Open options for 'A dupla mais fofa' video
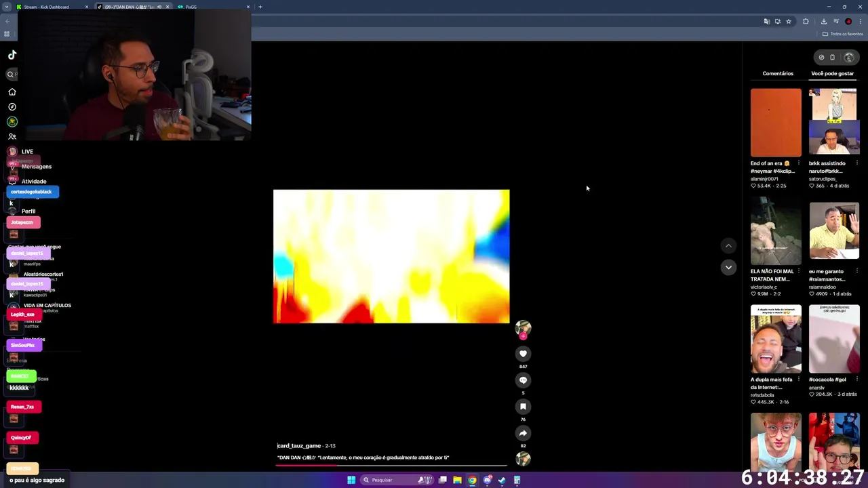This screenshot has height=488, width=868. pos(798,380)
